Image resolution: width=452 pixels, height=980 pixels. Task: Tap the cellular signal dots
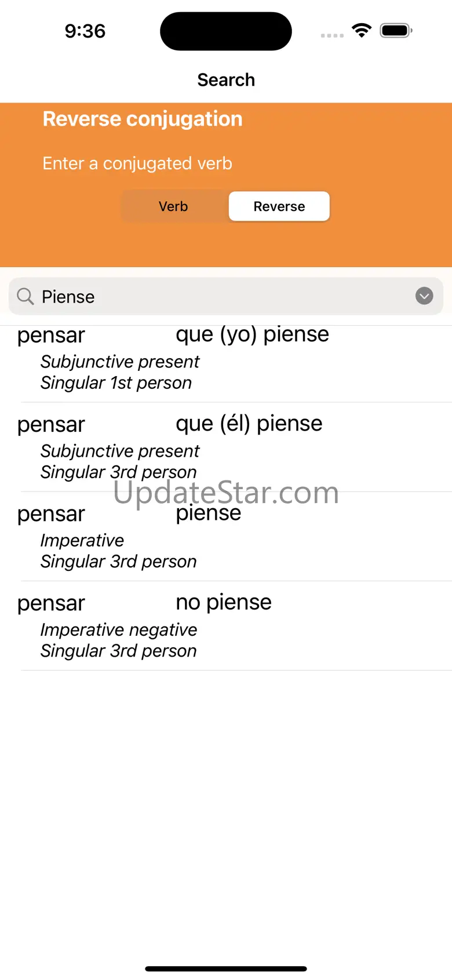point(332,35)
